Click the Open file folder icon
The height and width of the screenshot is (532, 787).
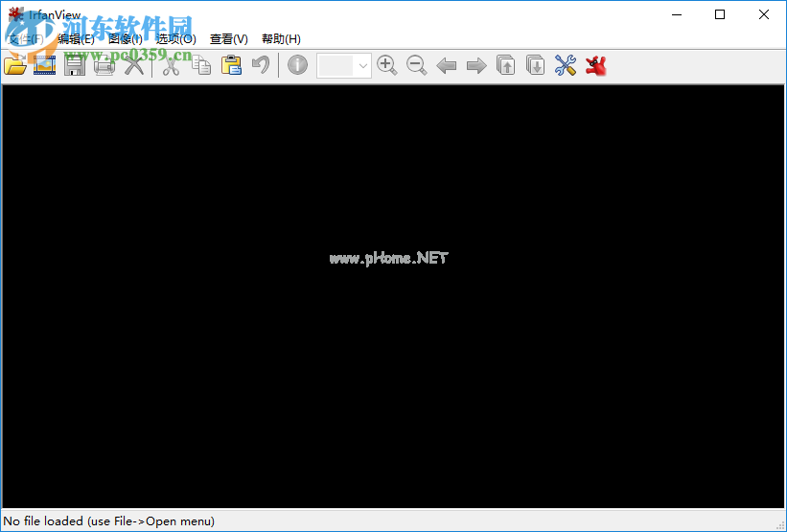(x=15, y=65)
